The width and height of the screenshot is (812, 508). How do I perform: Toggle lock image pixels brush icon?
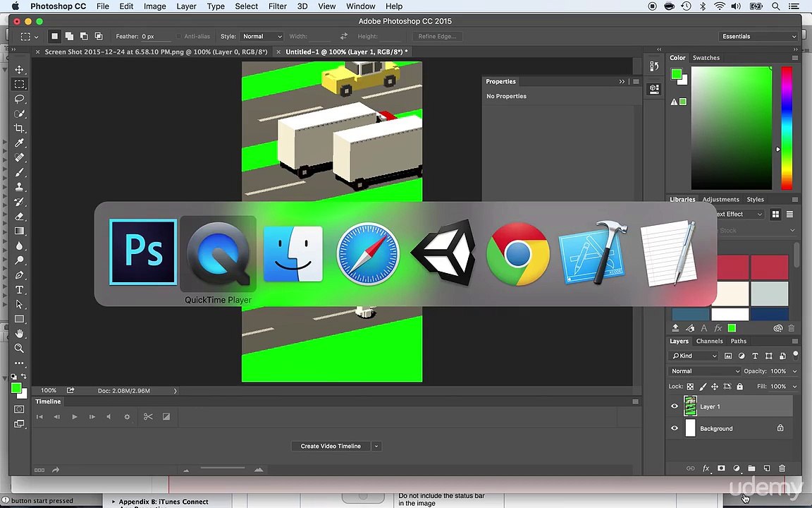pos(703,386)
